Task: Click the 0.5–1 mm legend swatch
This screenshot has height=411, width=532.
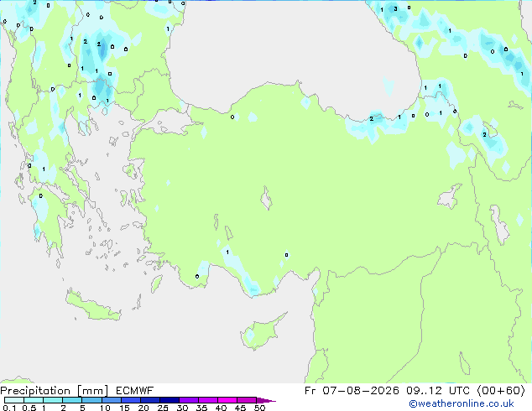Action: 34,400
